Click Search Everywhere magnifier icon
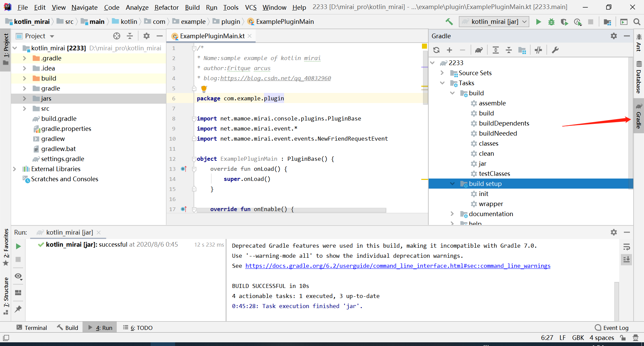The image size is (644, 346). (637, 22)
